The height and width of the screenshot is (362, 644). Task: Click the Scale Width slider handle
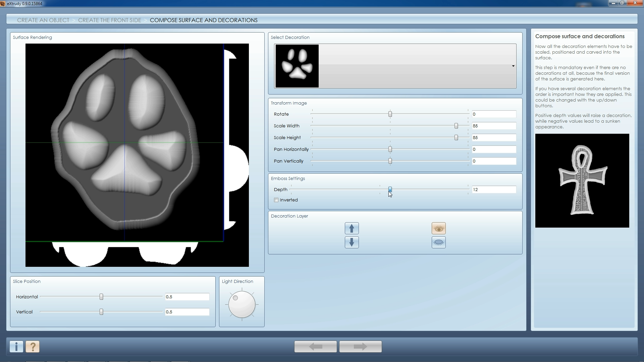click(456, 126)
